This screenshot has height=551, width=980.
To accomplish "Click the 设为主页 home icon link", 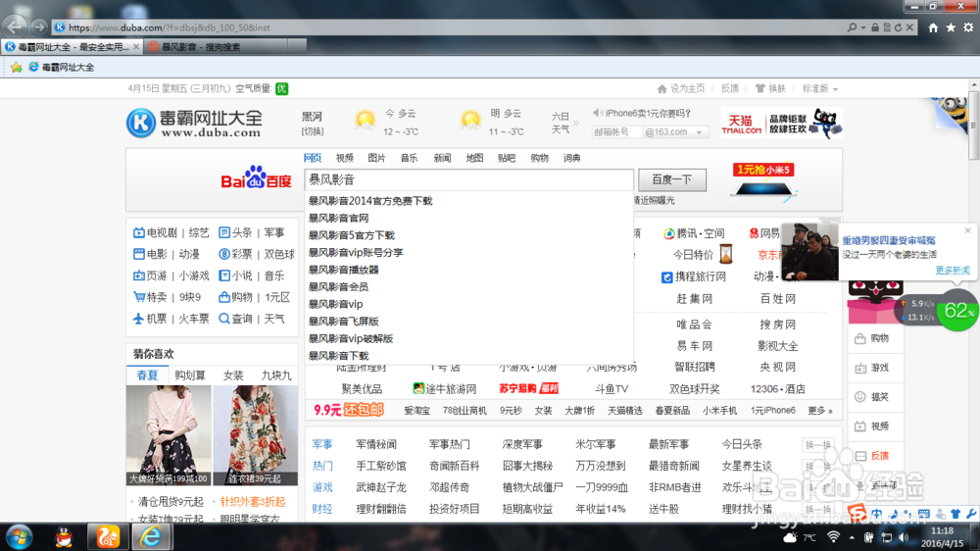I will (x=681, y=89).
